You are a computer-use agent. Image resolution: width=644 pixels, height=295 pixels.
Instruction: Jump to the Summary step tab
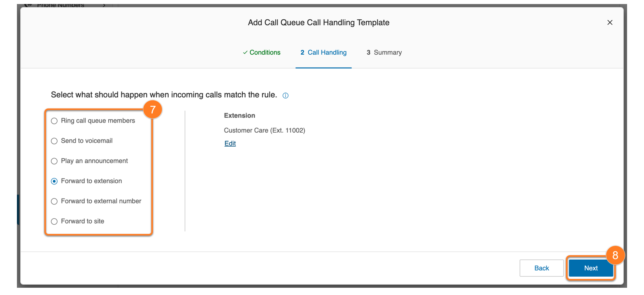point(387,53)
